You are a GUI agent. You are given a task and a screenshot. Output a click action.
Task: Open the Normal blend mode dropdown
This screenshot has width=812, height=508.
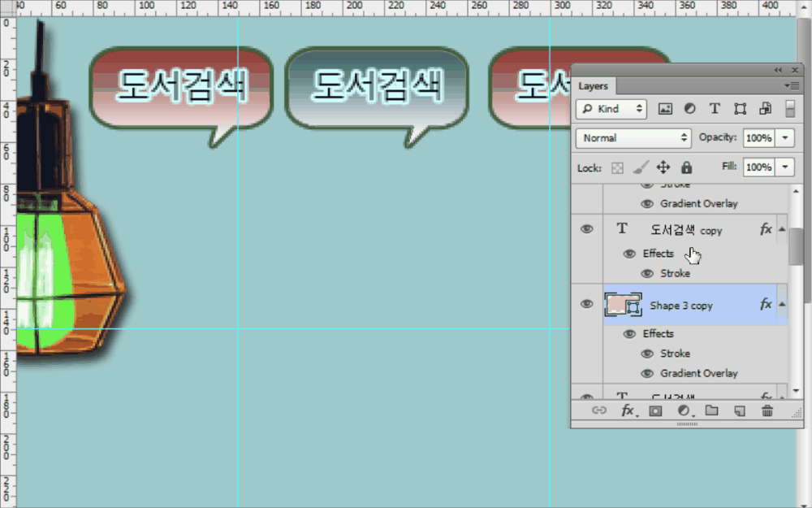tap(633, 138)
